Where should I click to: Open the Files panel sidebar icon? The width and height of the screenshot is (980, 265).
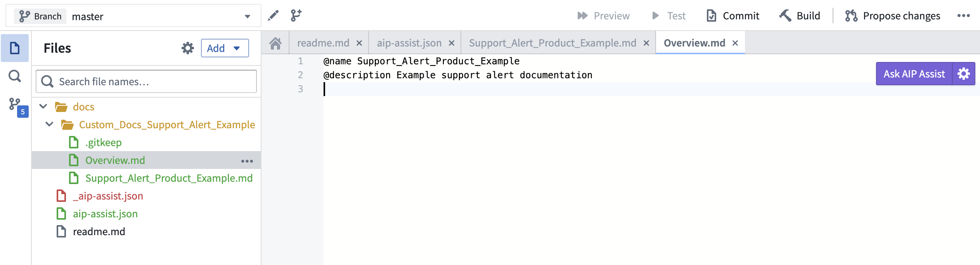15,48
